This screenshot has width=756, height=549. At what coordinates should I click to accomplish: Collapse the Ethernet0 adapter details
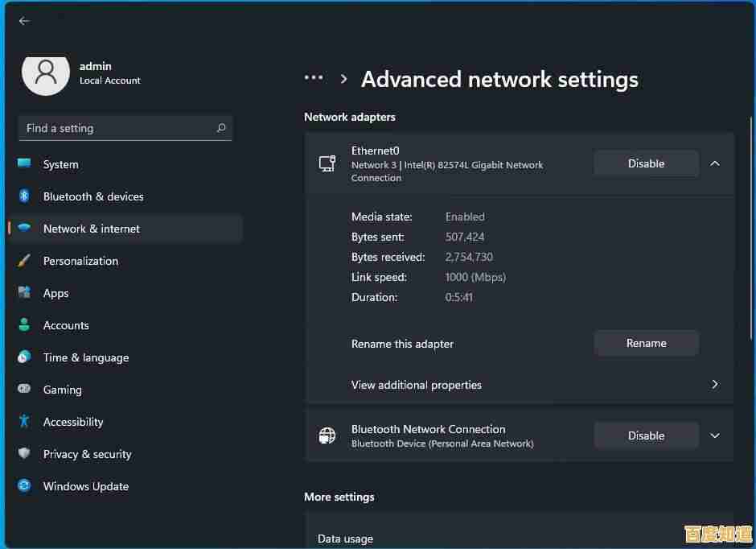click(x=714, y=163)
